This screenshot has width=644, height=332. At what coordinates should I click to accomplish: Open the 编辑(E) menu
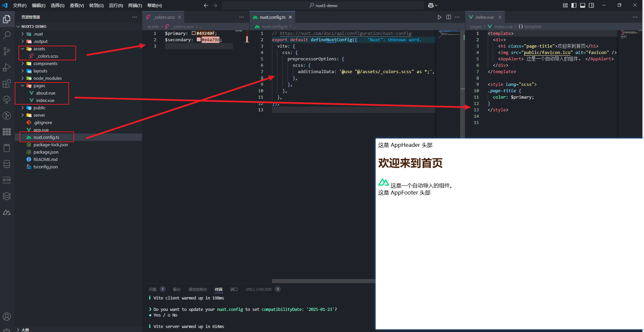(39, 5)
